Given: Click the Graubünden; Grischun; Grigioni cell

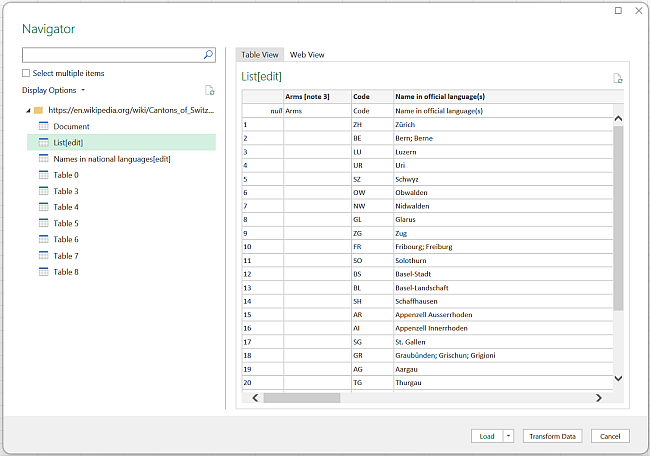Looking at the screenshot, I should pos(503,355).
